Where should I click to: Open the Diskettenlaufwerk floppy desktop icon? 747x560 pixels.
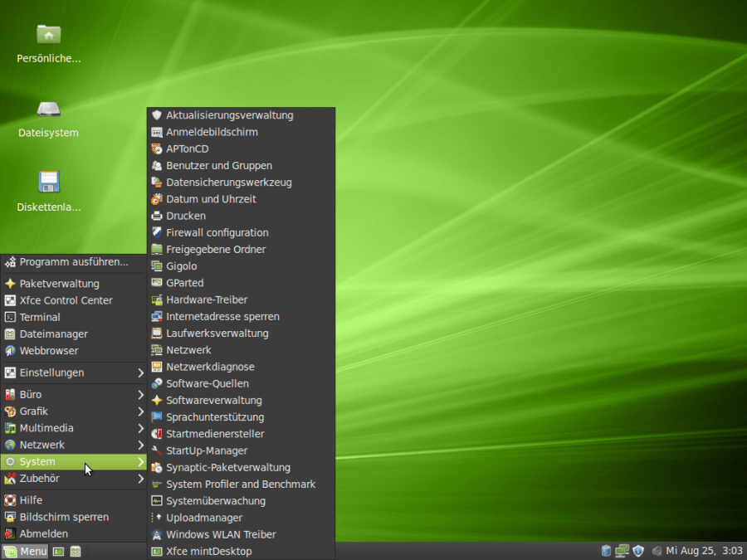[x=48, y=183]
